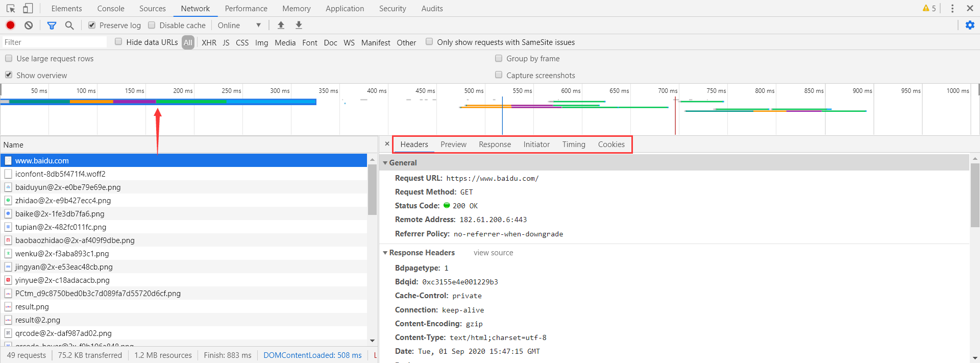980x363 pixels.
Task: Open the Console panel tab
Action: 111,9
